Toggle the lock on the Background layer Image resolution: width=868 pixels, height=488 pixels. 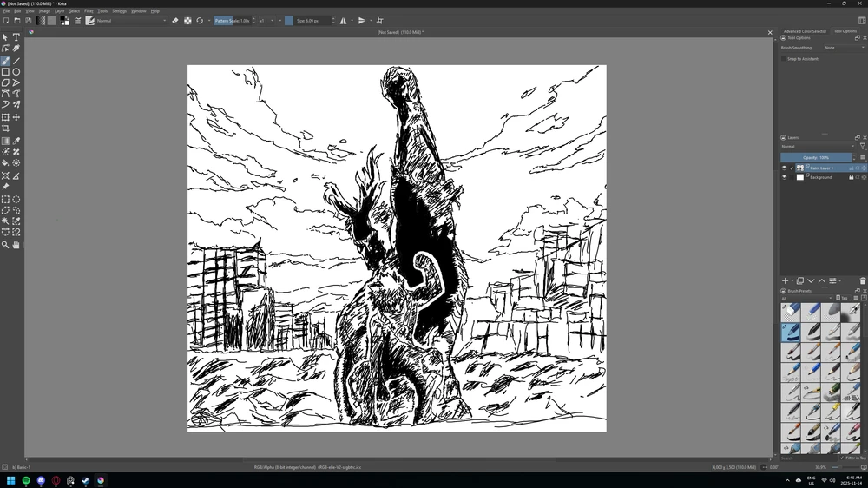(x=851, y=177)
